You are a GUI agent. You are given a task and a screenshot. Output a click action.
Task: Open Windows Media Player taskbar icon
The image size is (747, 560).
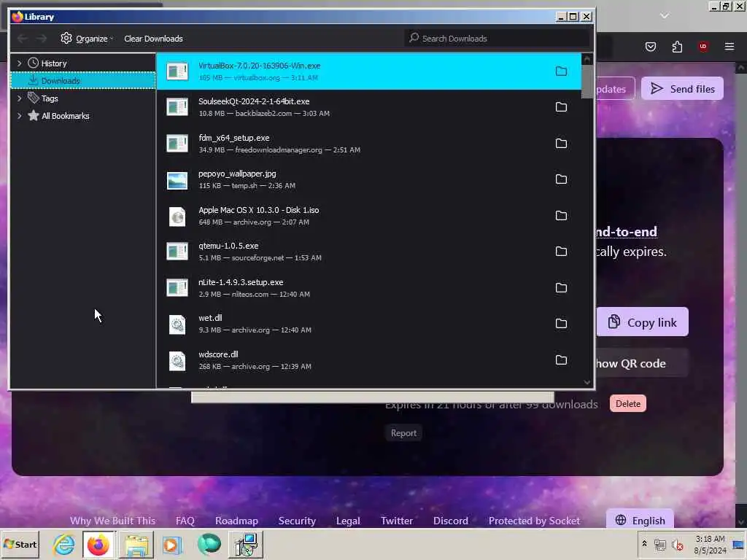point(172,545)
